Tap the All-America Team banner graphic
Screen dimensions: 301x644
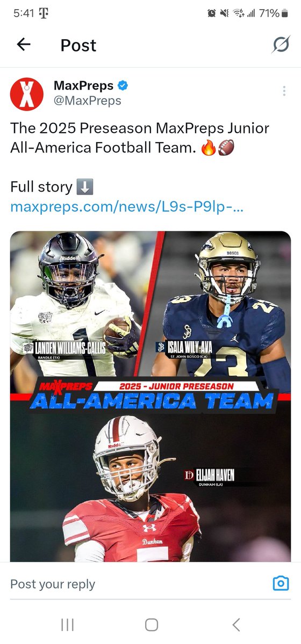150,394
